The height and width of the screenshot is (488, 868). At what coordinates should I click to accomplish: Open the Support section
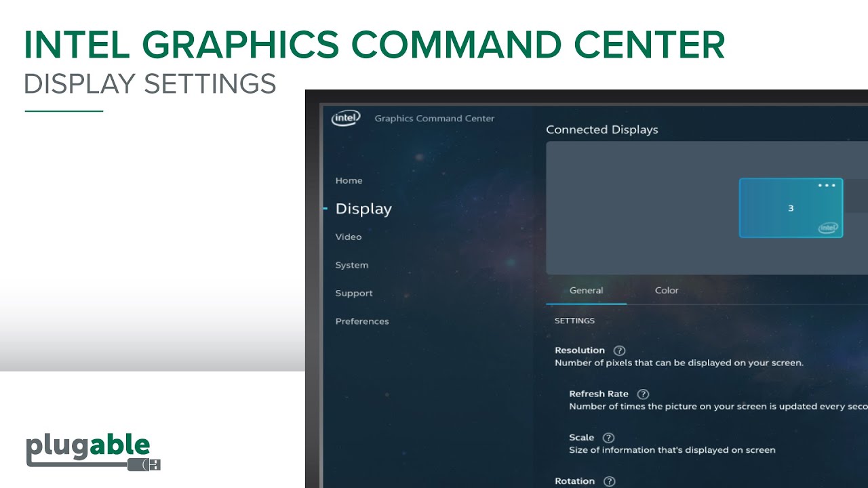354,293
